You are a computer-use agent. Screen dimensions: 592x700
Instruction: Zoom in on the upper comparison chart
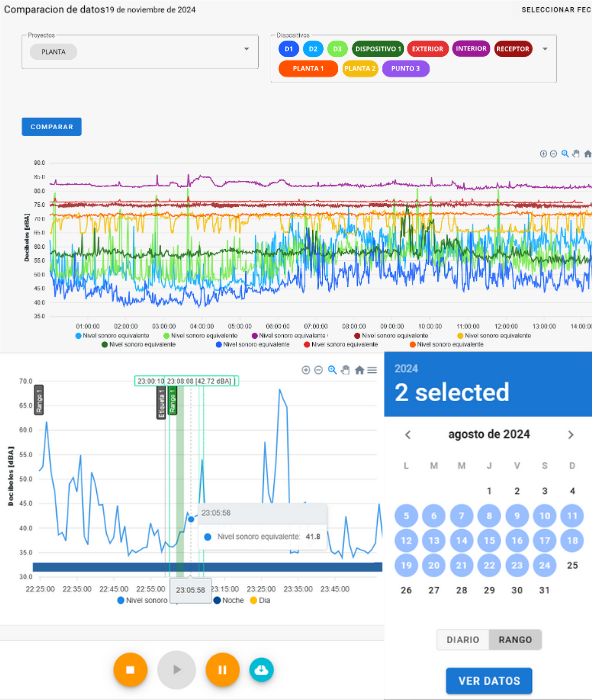pyautogui.click(x=543, y=154)
